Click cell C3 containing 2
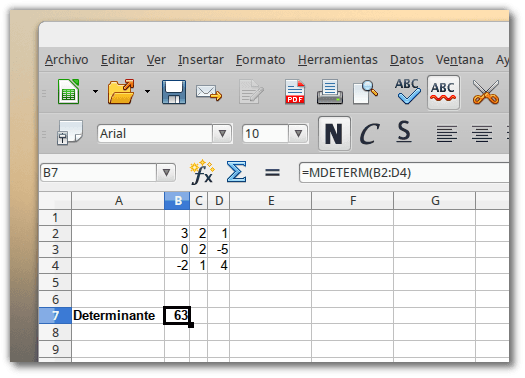The image size is (525, 378). tap(199, 249)
